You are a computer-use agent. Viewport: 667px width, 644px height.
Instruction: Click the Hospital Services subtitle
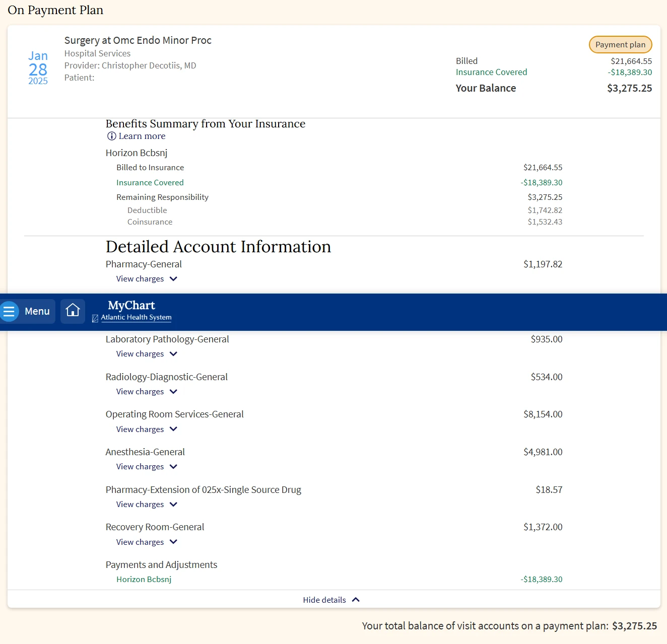tap(97, 53)
